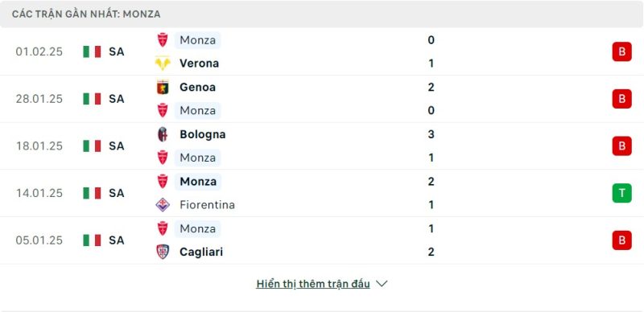This screenshot has height=312, width=644.
Task: Click the green T result badge
Action: 621,193
